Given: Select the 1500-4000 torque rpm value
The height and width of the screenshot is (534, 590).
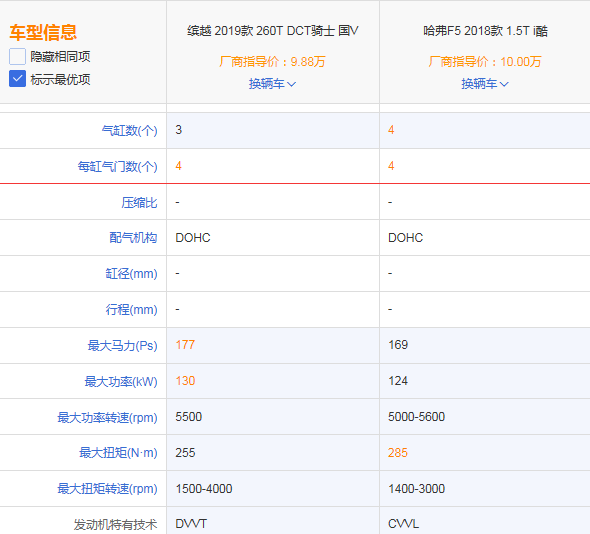Looking at the screenshot, I should click(x=204, y=488).
